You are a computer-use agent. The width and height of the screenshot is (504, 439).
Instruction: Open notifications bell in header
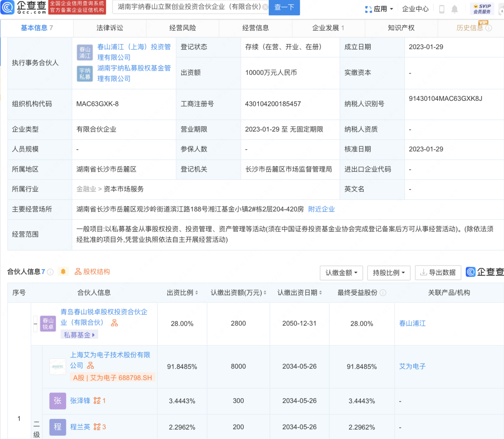point(454,9)
